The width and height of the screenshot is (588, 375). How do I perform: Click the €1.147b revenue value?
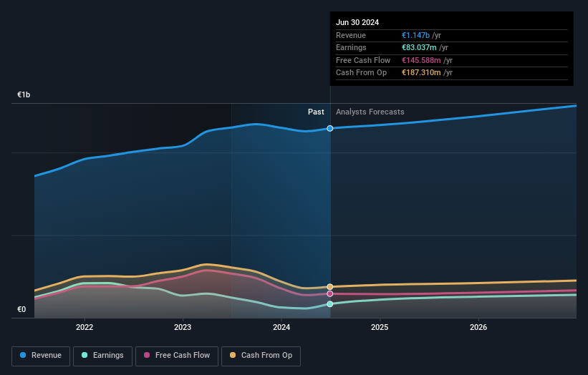(x=416, y=35)
